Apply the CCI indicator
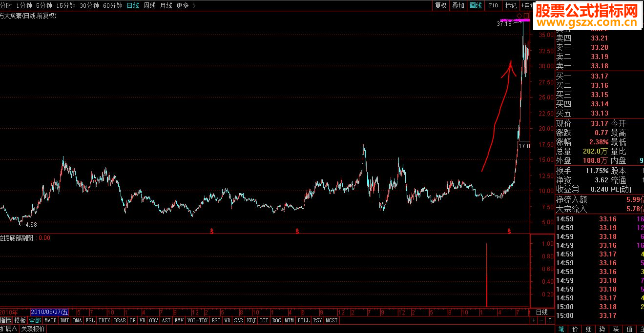The height and width of the screenshot is (333, 644). [264, 320]
